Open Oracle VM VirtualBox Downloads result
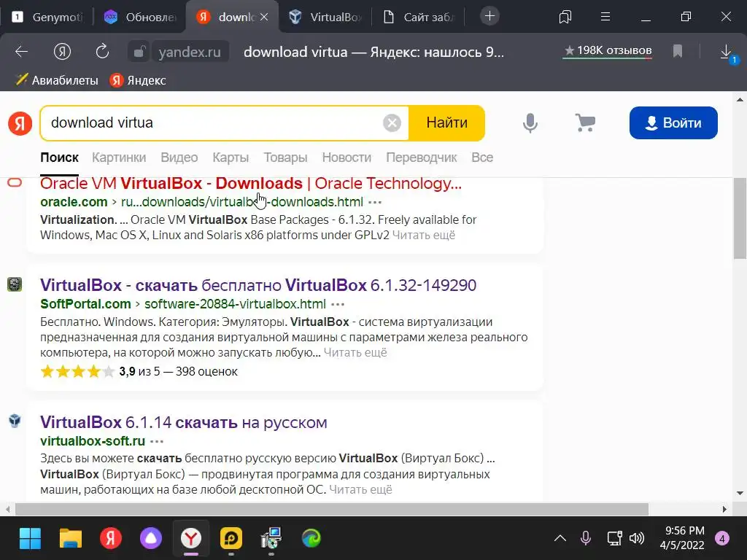This screenshot has width=747, height=560. pos(251,183)
